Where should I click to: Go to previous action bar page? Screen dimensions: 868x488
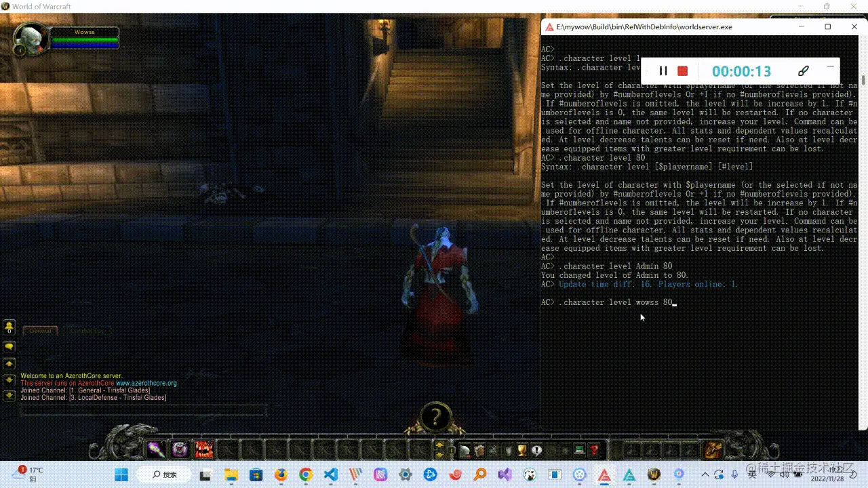439,454
